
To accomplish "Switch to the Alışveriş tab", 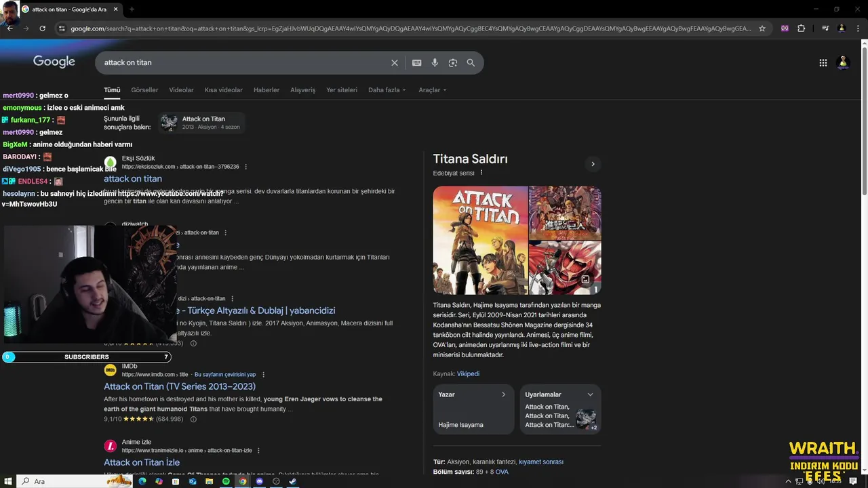I will [303, 90].
